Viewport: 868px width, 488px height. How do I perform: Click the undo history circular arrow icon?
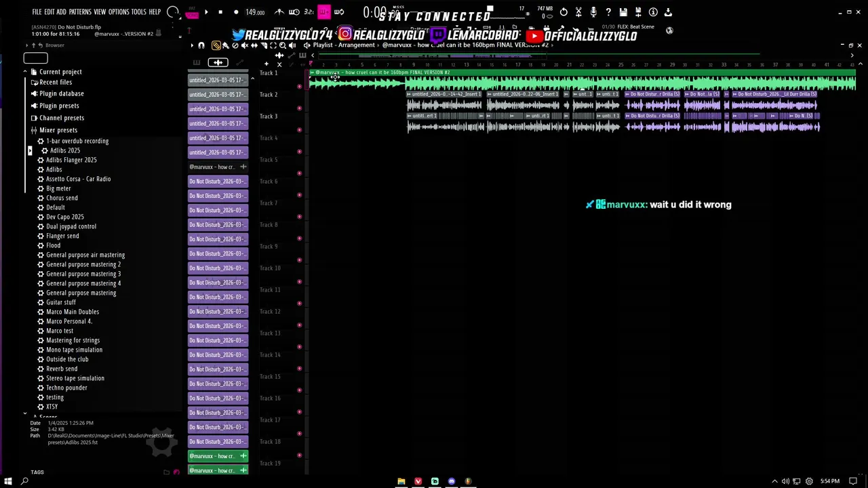[564, 12]
